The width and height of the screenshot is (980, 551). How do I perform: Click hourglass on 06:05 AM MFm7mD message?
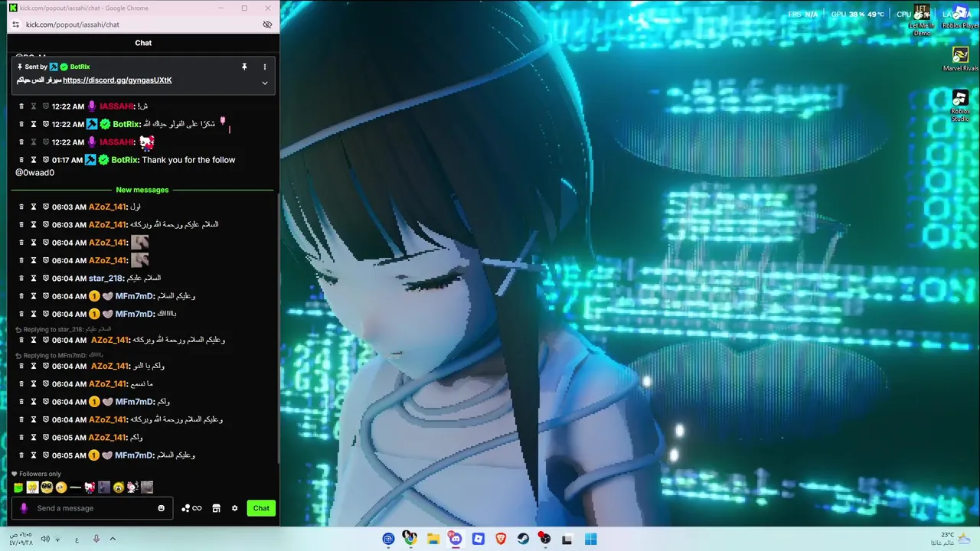click(34, 455)
